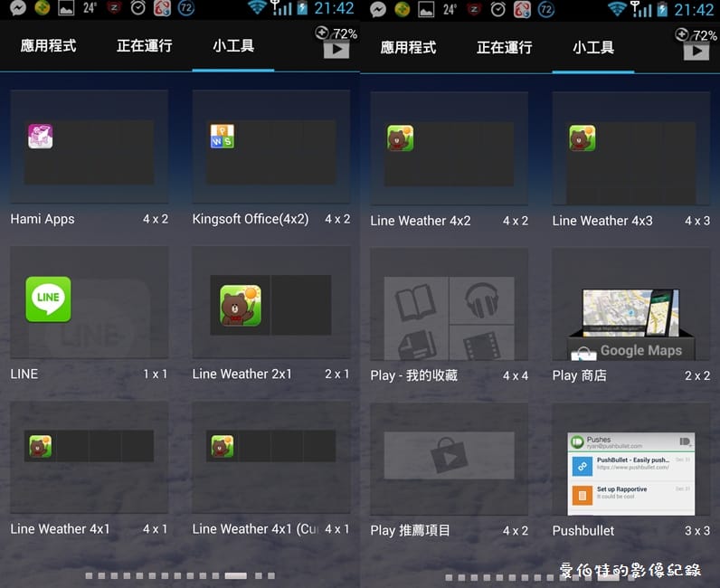
Task: Pick the Line Weather 2x1 bear icon
Action: tap(241, 305)
